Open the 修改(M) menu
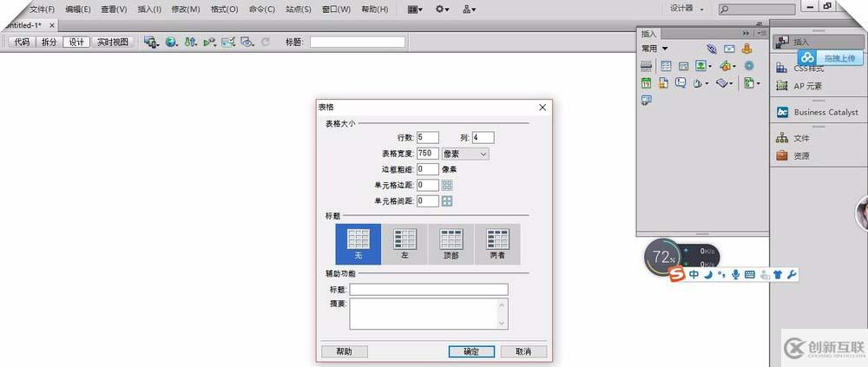 pyautogui.click(x=186, y=9)
